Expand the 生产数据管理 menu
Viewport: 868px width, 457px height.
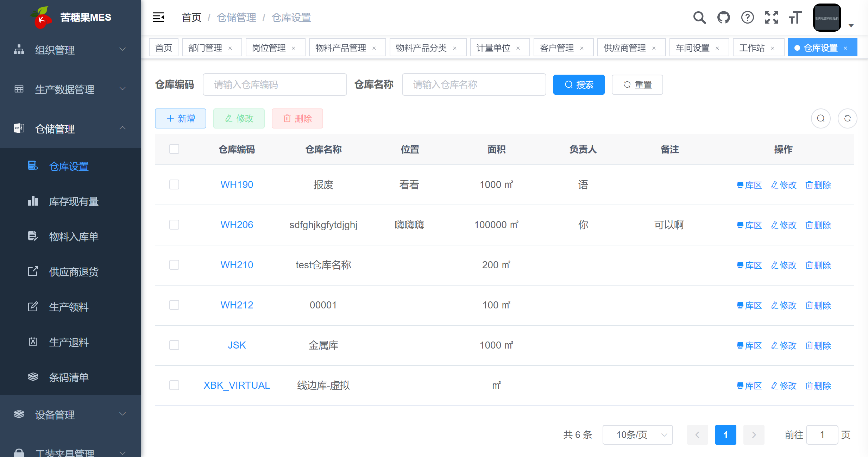coord(70,89)
